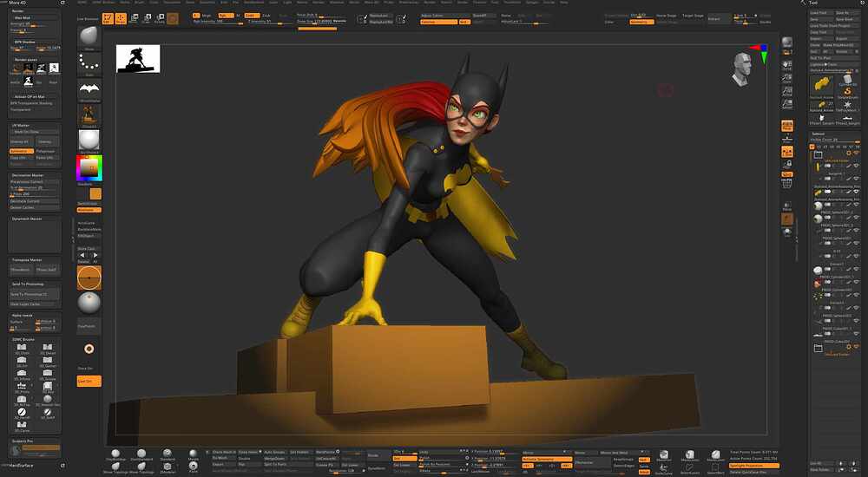Screen dimensions: 868x477
Task: Select the Pinch brush at bottom shelf
Action: click(194, 467)
